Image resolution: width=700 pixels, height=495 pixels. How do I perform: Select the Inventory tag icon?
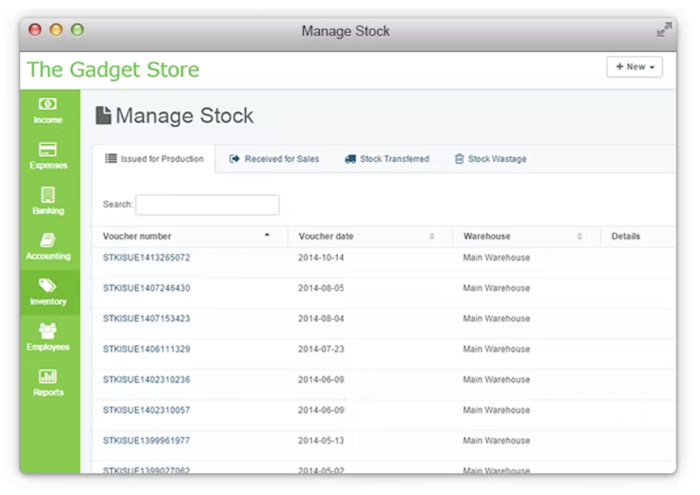48,286
